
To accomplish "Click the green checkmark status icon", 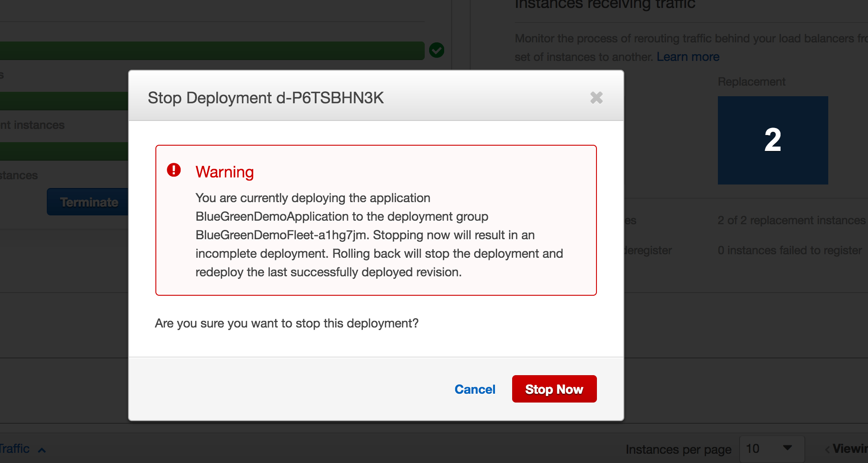I will click(437, 50).
